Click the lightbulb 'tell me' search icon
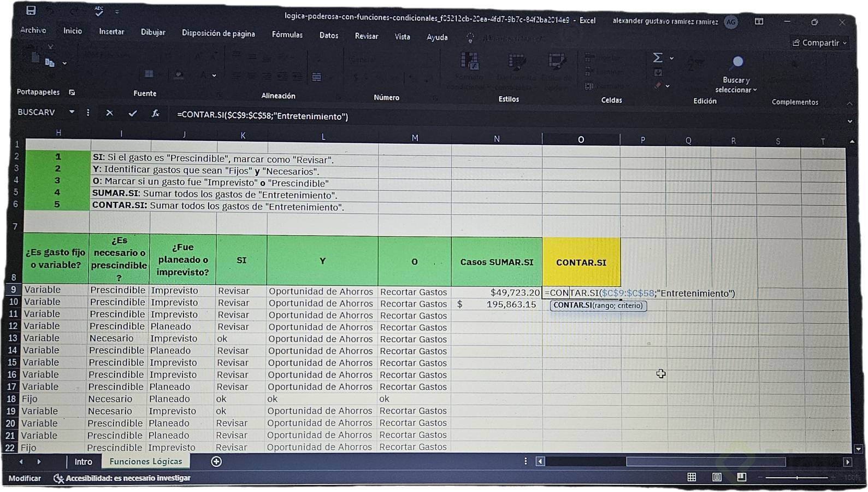 pyautogui.click(x=470, y=38)
